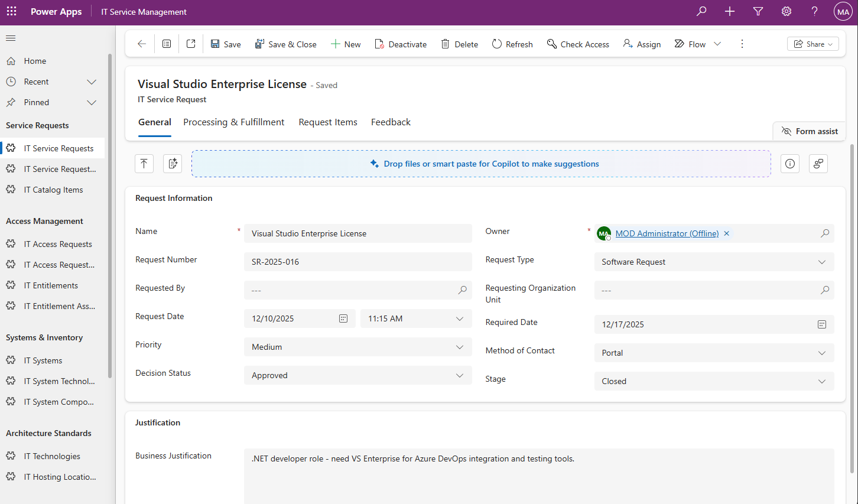Switch to the General tab
The width and height of the screenshot is (858, 504).
(155, 122)
